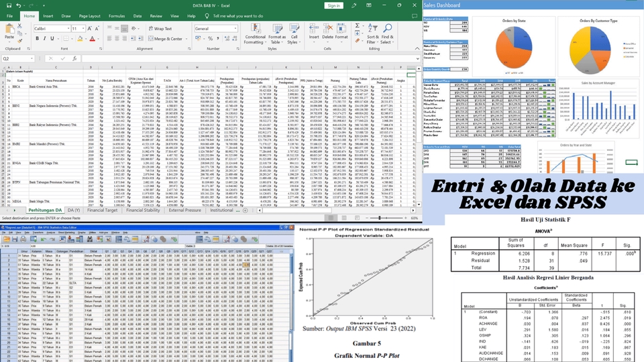
Task: Open Merge & Center dropdown arrow
Action: coord(186,39)
